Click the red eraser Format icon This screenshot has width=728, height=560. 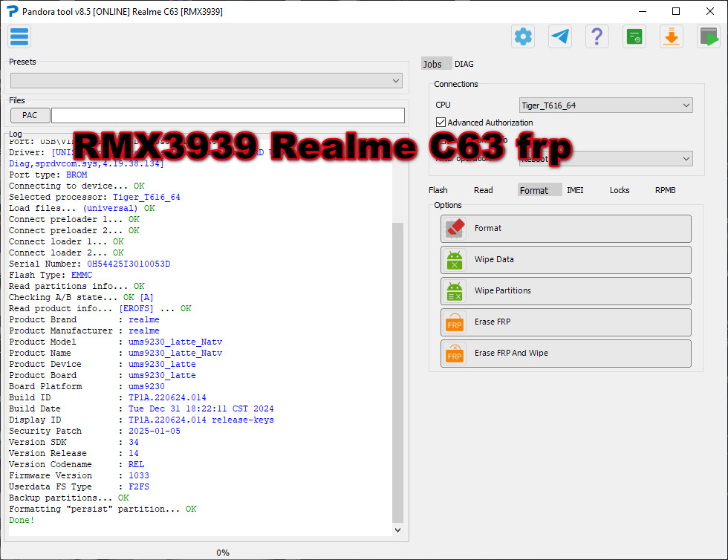tap(455, 229)
